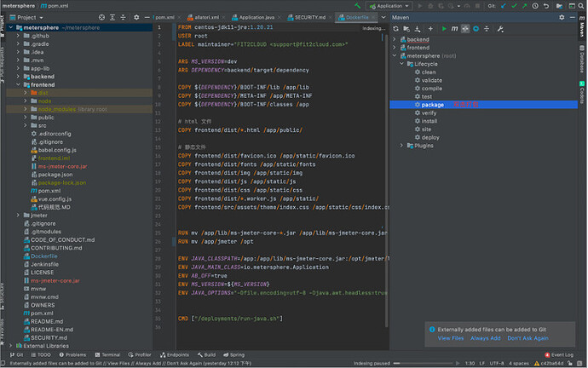
Task: Click Add Maven Projects plus icon
Action: 430,29
